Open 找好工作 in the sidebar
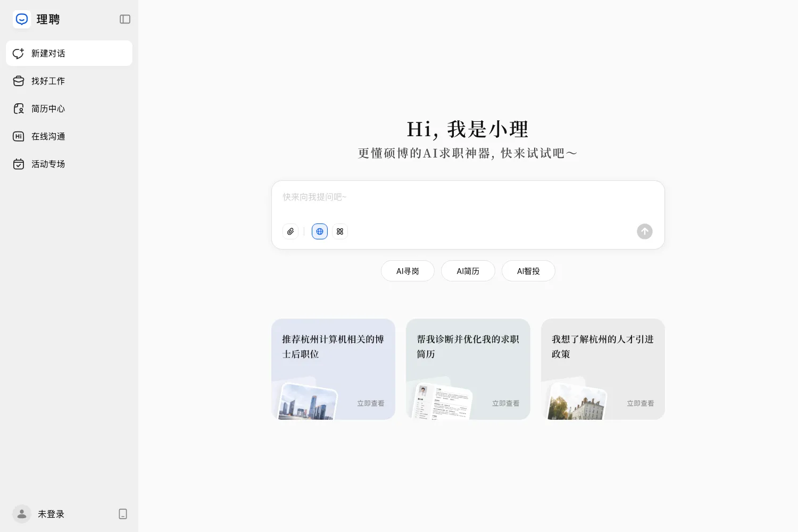Screen dimensions: 798x532 tap(69, 81)
